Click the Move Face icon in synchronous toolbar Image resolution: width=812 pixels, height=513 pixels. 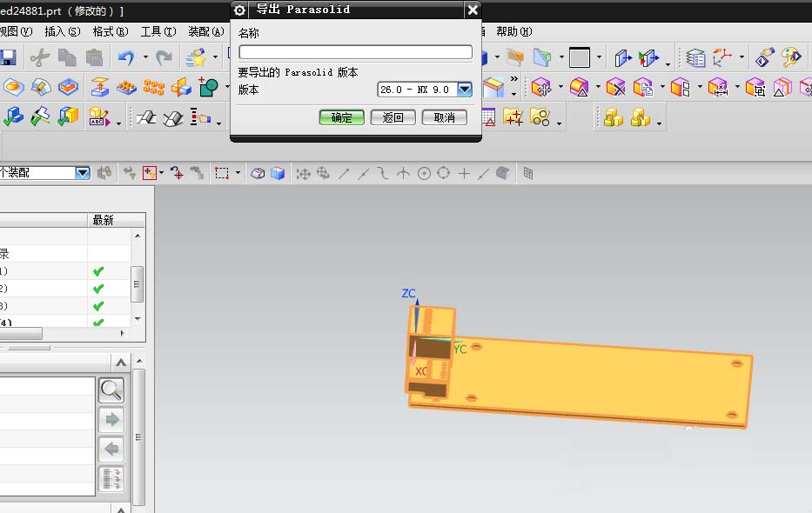[541, 88]
